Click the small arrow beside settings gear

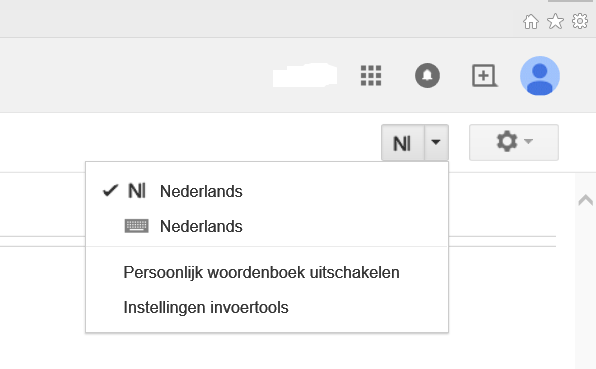click(x=528, y=141)
